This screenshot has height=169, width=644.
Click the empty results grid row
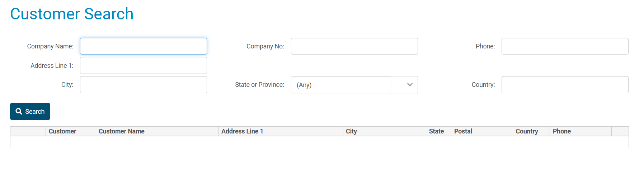(x=319, y=142)
